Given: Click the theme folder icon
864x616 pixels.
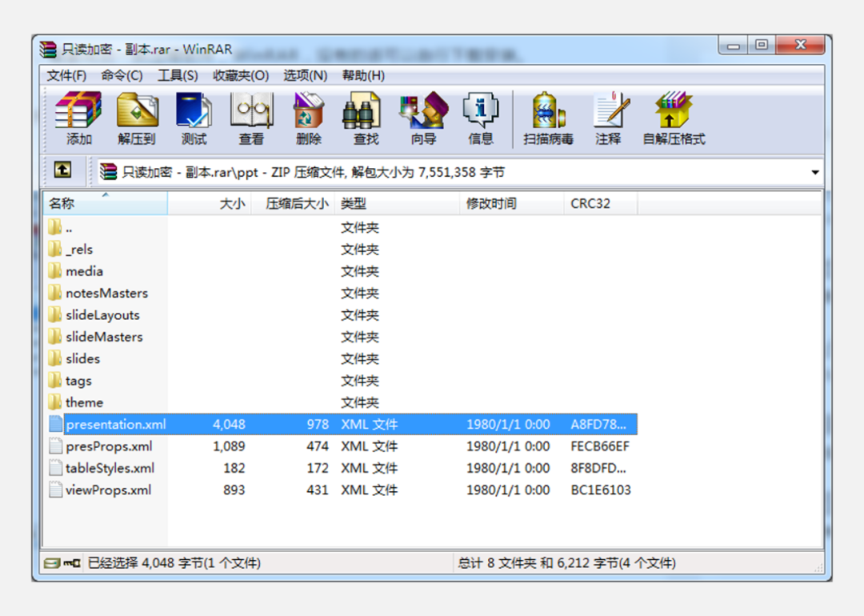Looking at the screenshot, I should point(54,402).
